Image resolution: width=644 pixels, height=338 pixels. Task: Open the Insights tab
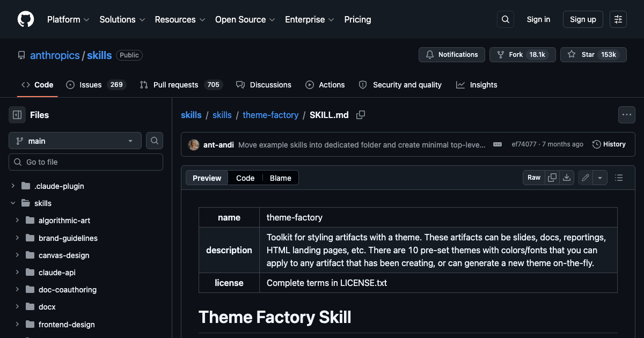pos(477,85)
